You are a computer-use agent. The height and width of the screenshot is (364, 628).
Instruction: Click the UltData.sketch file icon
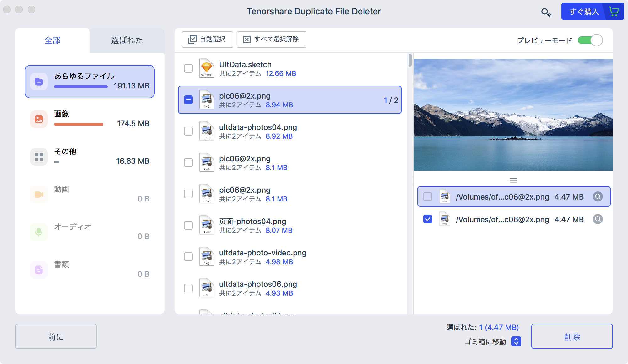(x=207, y=68)
